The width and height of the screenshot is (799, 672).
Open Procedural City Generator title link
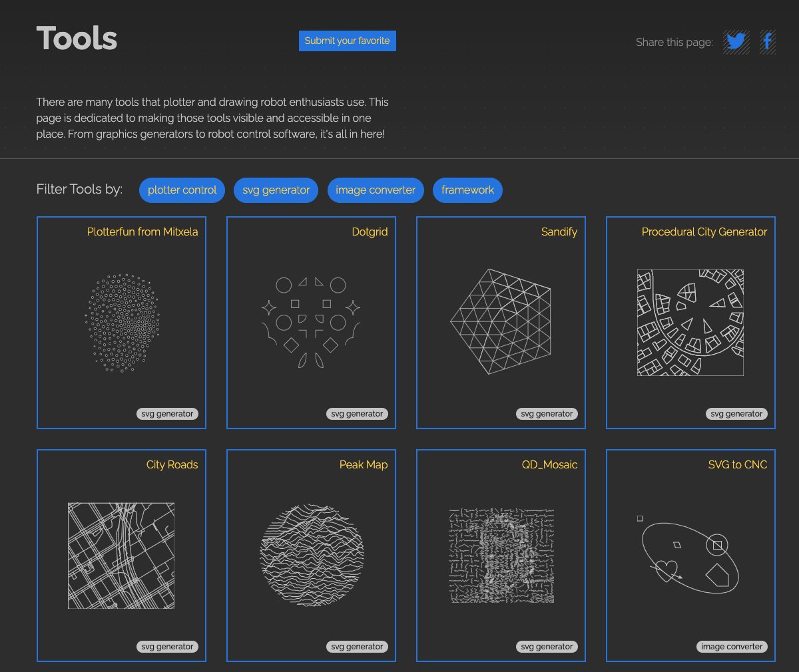point(704,232)
